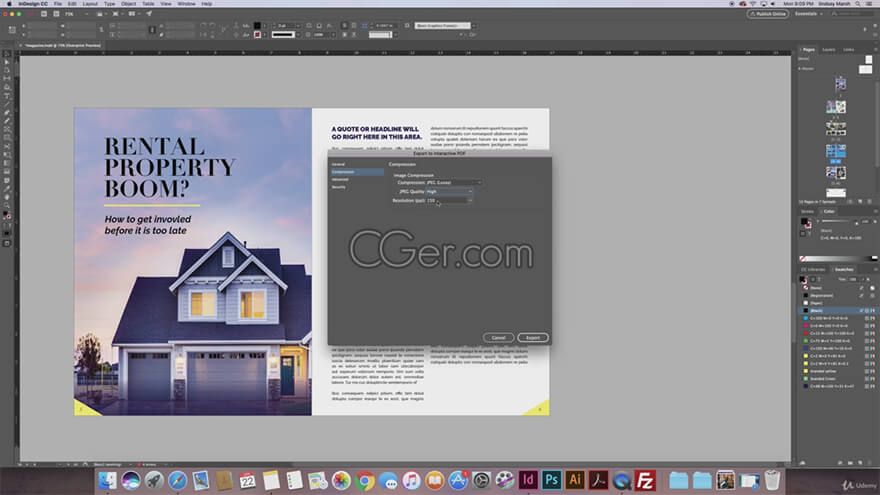880x495 pixels.
Task: Click the color ramp spectrum bar
Action: point(838,258)
